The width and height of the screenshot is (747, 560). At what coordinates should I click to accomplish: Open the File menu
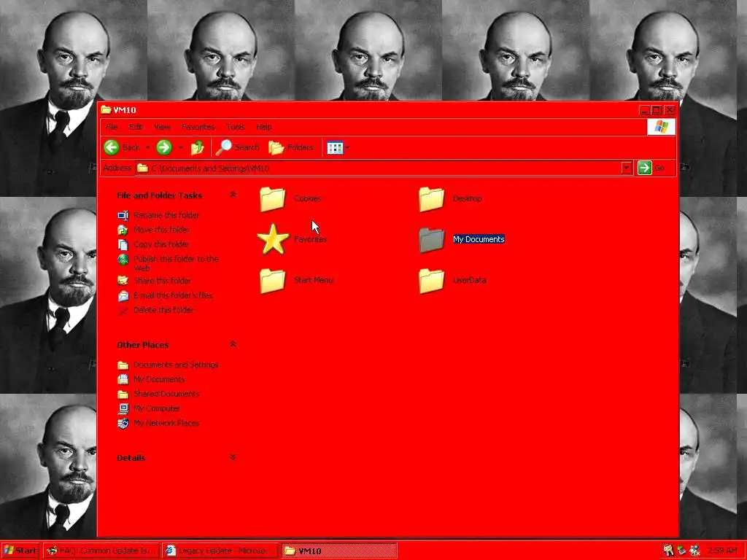112,127
